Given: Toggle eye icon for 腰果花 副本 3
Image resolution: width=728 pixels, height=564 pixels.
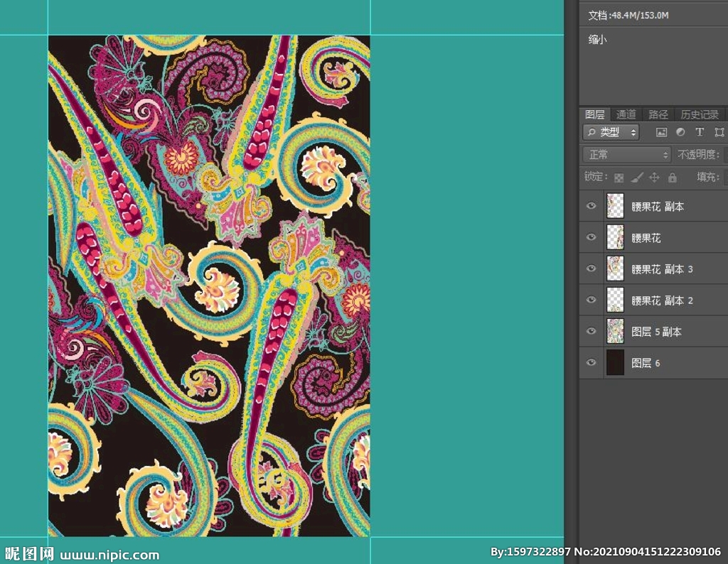Looking at the screenshot, I should (x=591, y=269).
